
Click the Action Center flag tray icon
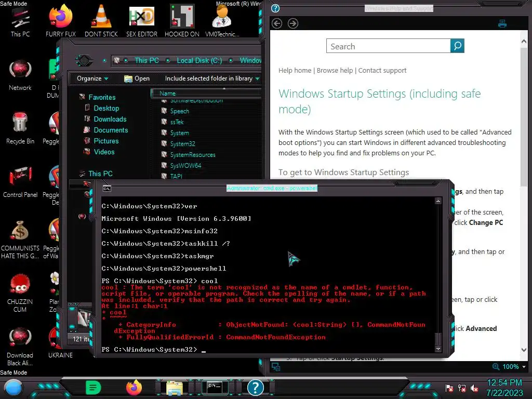(x=449, y=388)
